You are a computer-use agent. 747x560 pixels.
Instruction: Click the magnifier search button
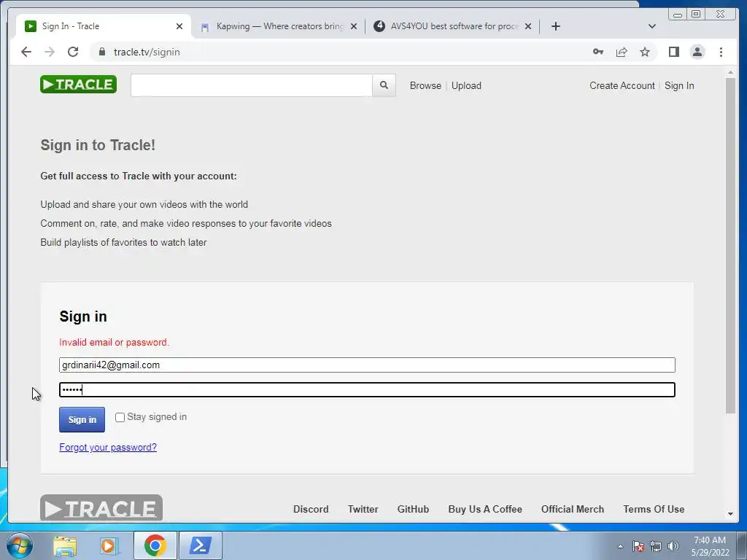[384, 85]
